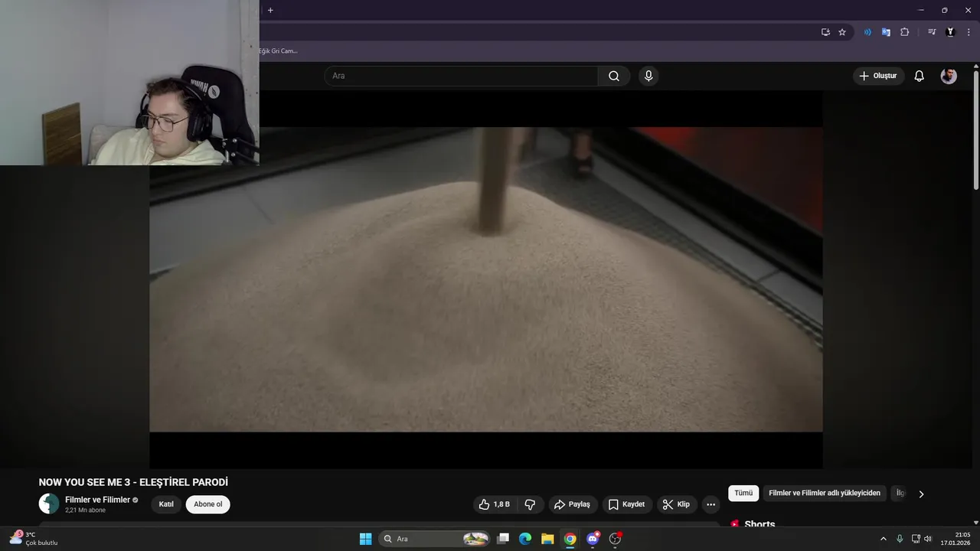Viewport: 980px width, 551px height.
Task: Click the Windows taskbar search box
Action: click(435, 539)
